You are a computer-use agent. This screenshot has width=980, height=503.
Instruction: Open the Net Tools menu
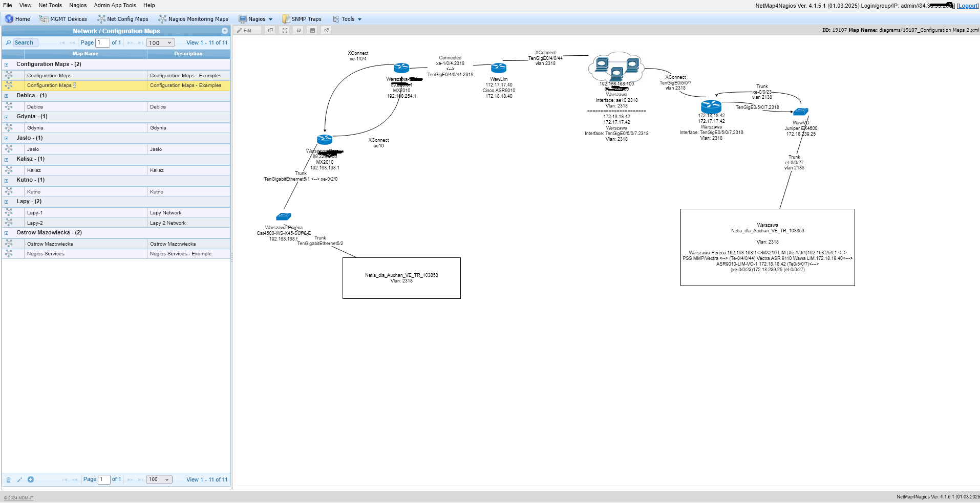[50, 5]
